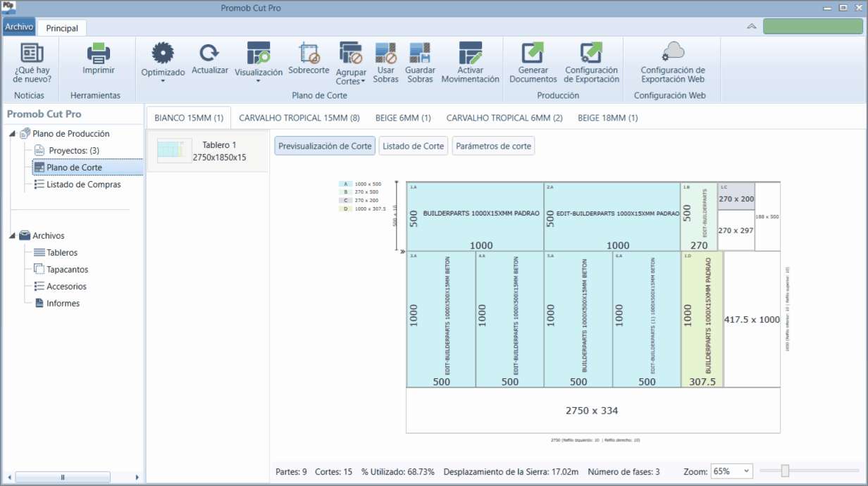Open Configuración de Exportación icon
Screen dimensions: 868x486
591,53
